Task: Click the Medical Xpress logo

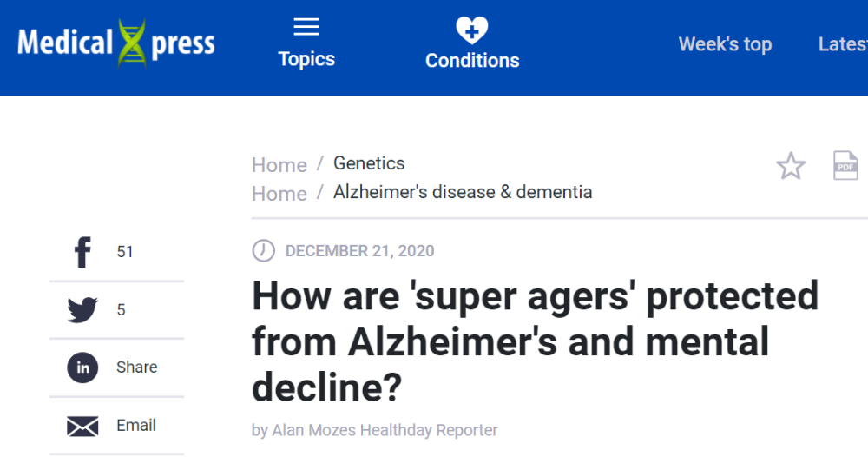Action: [116, 43]
